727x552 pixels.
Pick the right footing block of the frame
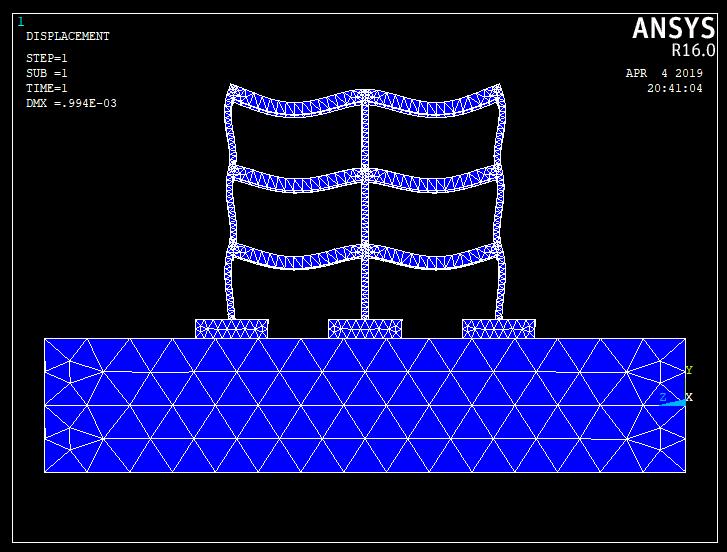[x=499, y=329]
